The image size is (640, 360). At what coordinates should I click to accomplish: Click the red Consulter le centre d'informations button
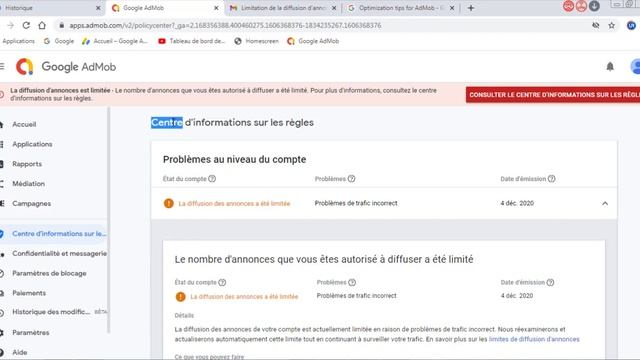click(553, 95)
